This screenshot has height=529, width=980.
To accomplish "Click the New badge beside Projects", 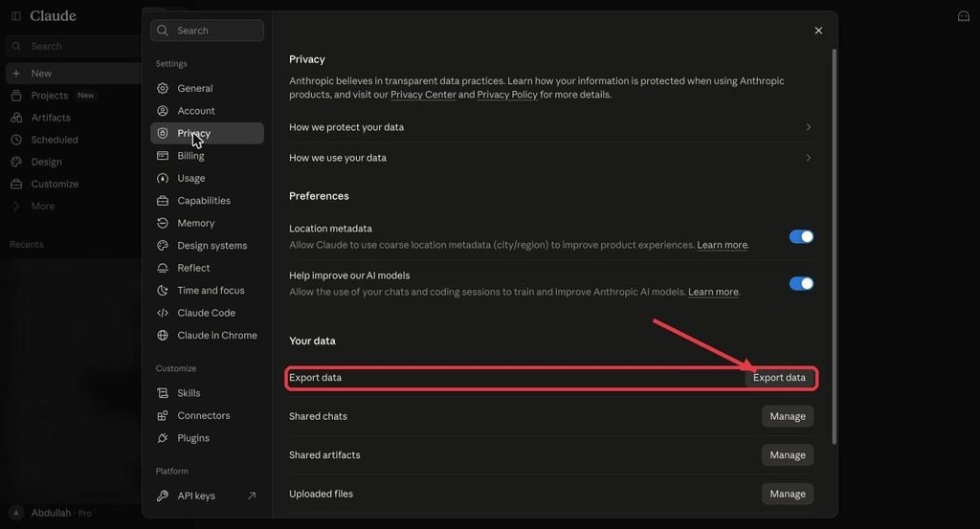I will point(85,96).
